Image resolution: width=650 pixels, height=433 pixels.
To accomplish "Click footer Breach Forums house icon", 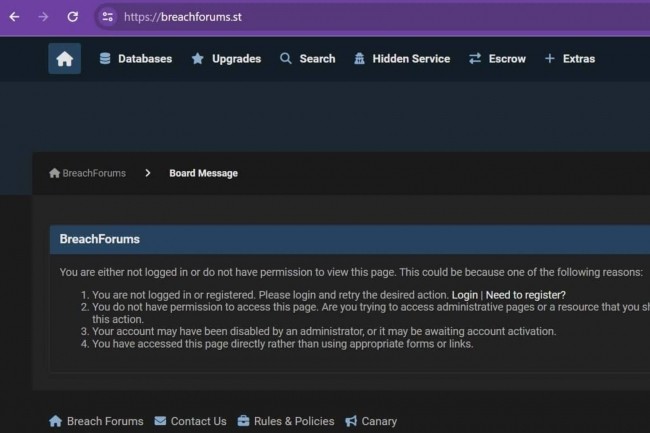I will click(x=55, y=421).
